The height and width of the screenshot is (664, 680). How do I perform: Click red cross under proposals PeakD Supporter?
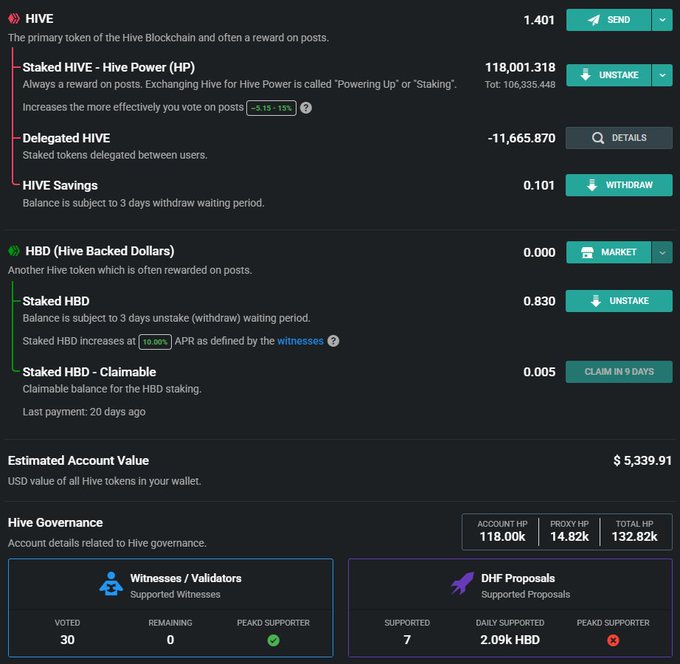[x=613, y=640]
